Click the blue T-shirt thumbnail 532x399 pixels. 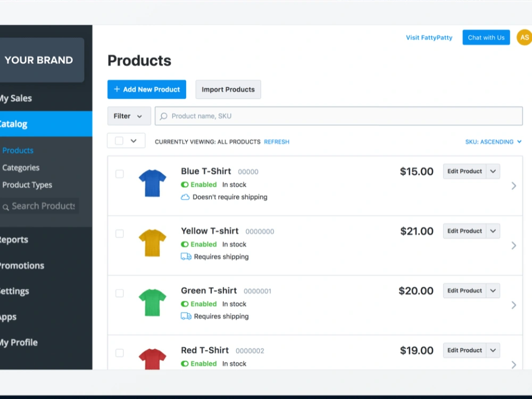click(152, 183)
